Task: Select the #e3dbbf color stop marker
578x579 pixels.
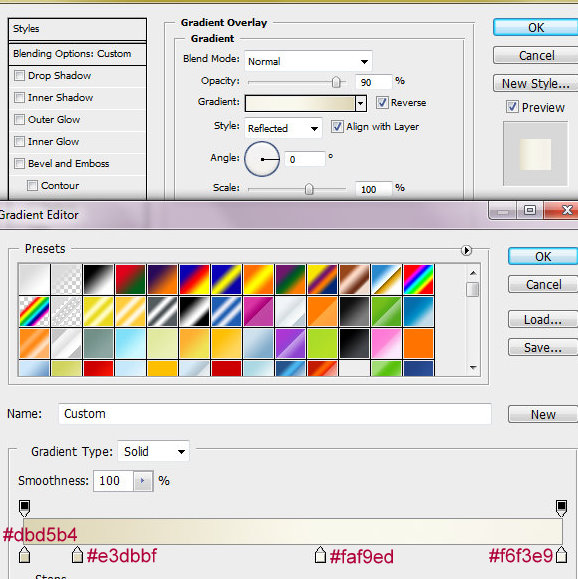Action: [x=77, y=555]
